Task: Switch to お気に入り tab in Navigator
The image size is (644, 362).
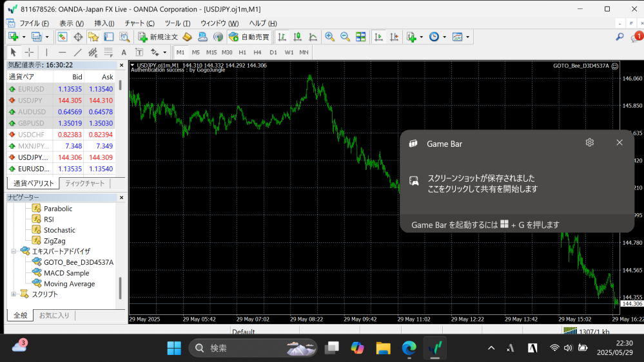Action: tap(54, 315)
